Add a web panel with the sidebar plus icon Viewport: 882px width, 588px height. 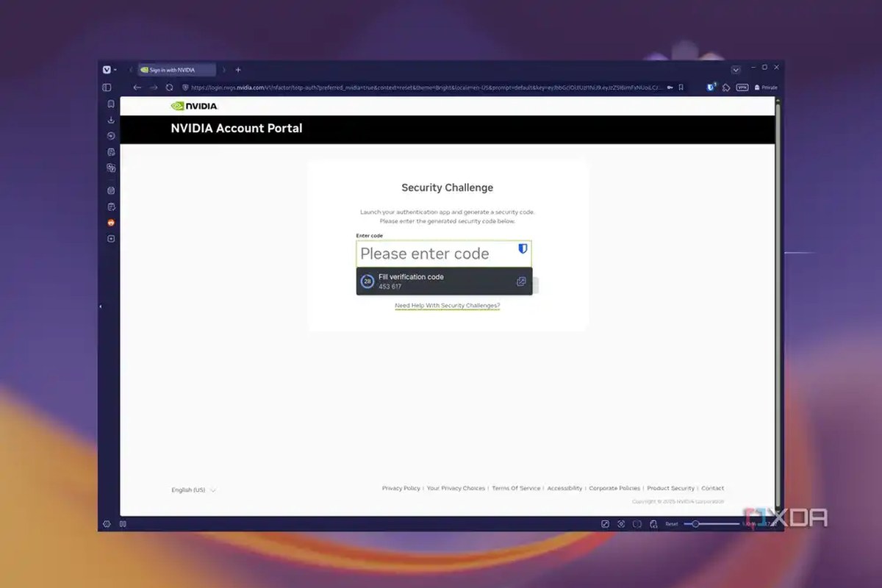[x=111, y=239]
